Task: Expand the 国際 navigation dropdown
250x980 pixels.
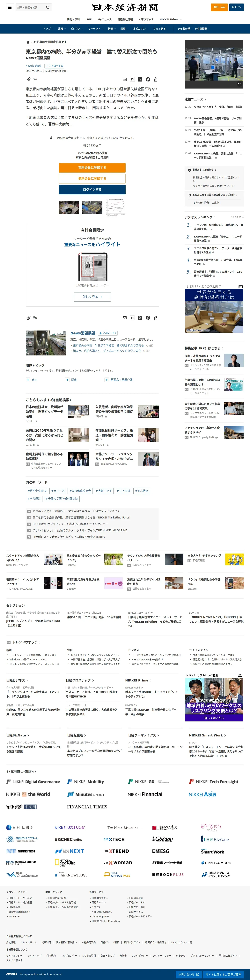Action: coord(124,29)
